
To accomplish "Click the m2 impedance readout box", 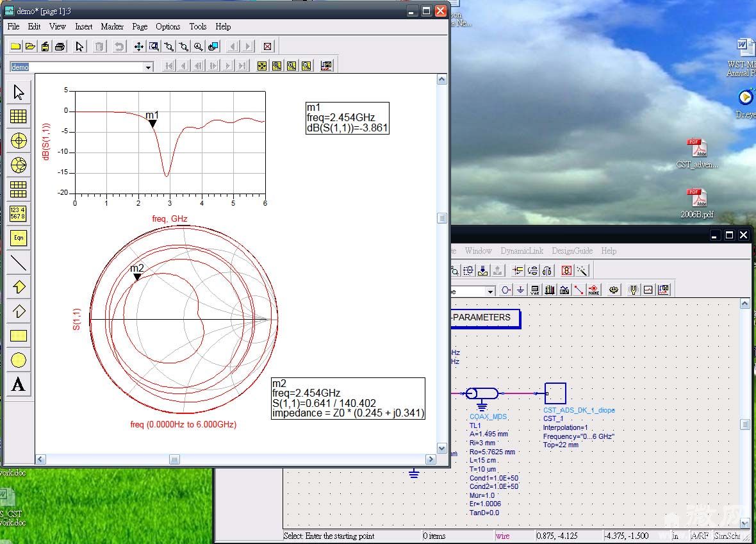I will tap(348, 399).
